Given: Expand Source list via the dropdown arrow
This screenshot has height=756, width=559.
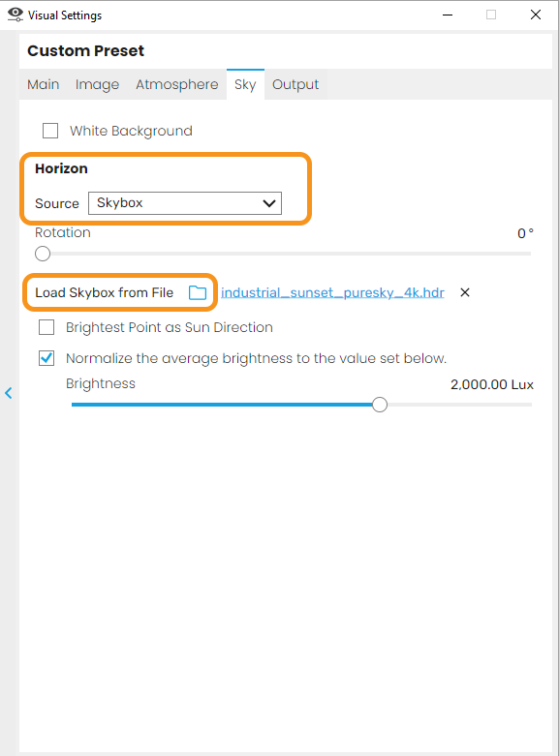Looking at the screenshot, I should click(x=269, y=203).
